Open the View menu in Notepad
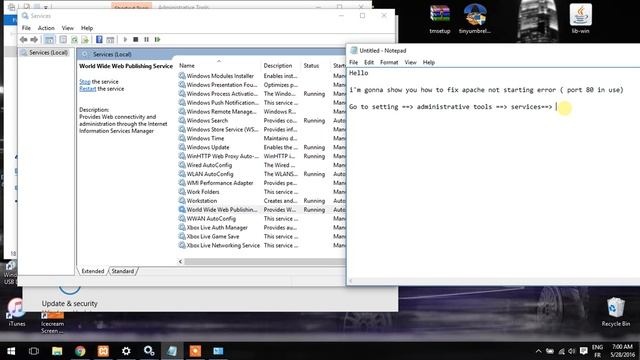640x360 pixels. 410,62
